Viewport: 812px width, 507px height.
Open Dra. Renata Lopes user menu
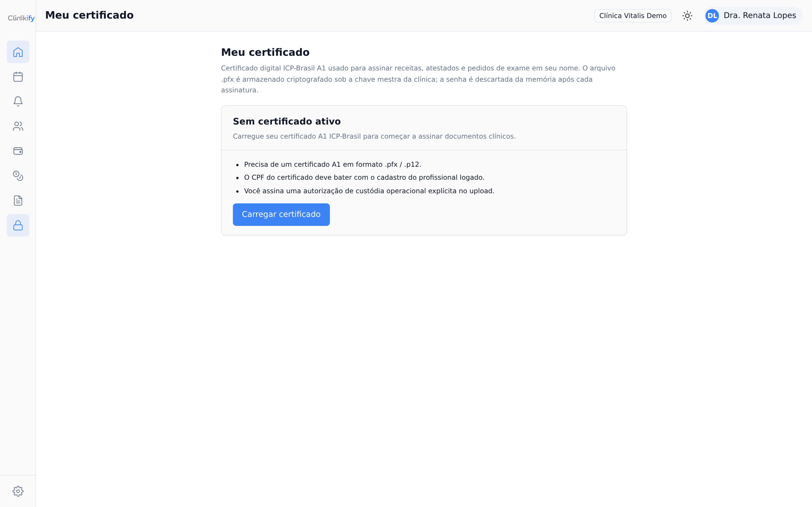pyautogui.click(x=753, y=16)
